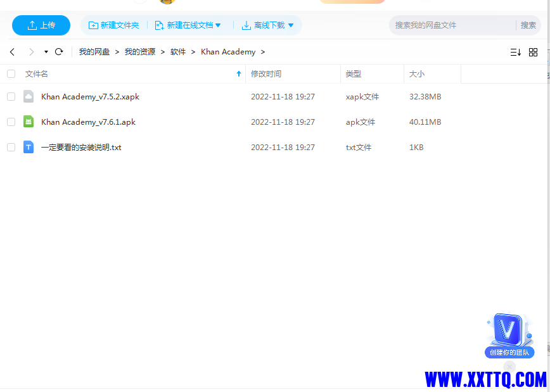Create a new folder with 新建文件夹
550x392 pixels.
(x=113, y=25)
